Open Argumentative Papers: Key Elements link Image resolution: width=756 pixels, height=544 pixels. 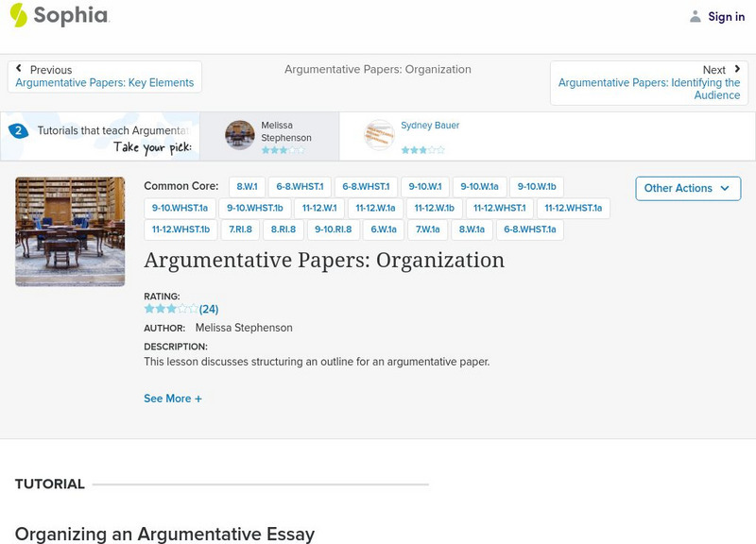(105, 83)
